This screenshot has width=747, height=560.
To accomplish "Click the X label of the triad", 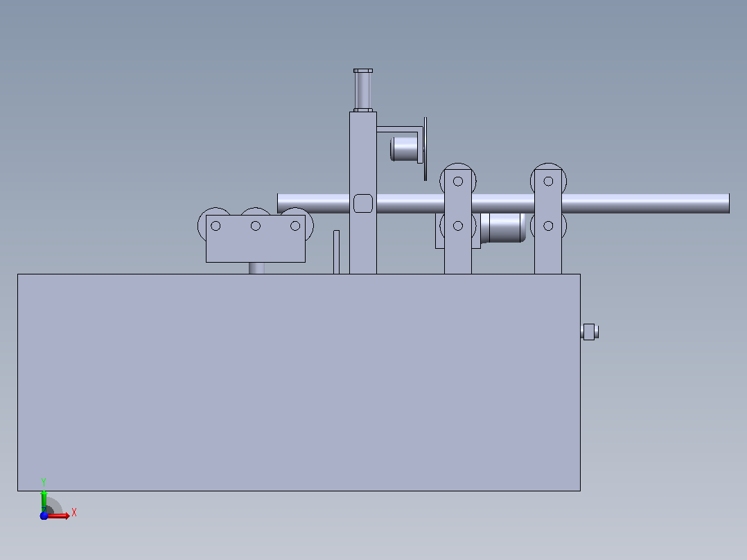I will click(74, 513).
